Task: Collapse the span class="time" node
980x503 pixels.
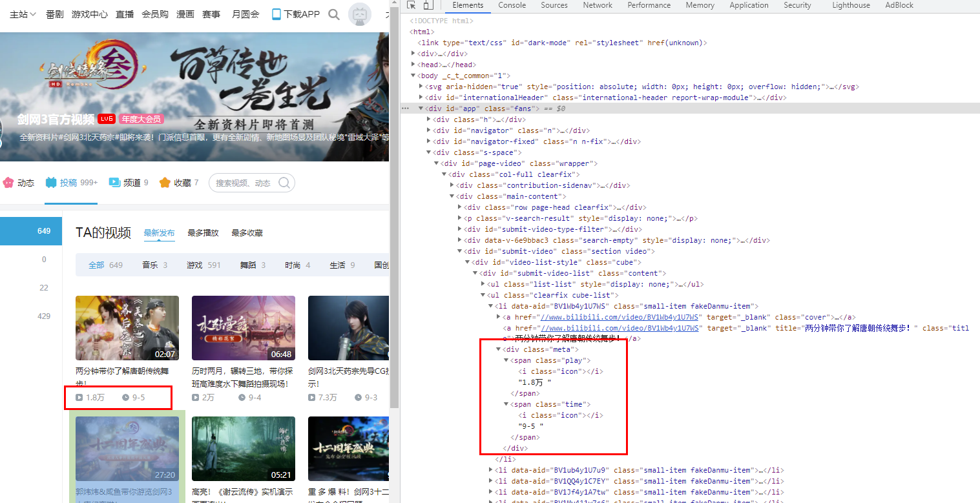Action: click(x=506, y=404)
